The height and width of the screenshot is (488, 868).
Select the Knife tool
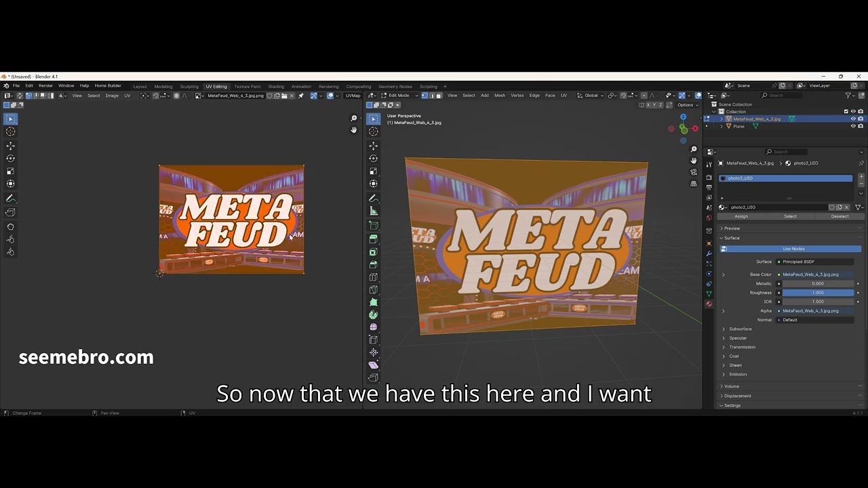pos(373,289)
